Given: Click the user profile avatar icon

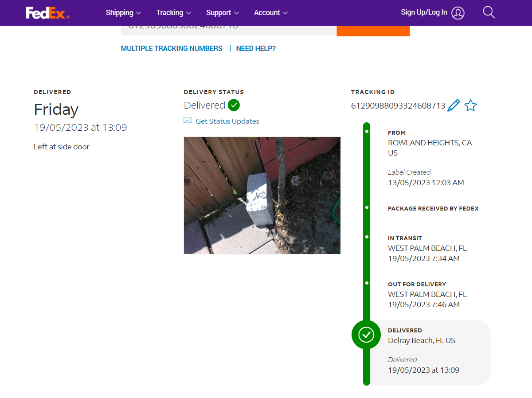Looking at the screenshot, I should [458, 13].
